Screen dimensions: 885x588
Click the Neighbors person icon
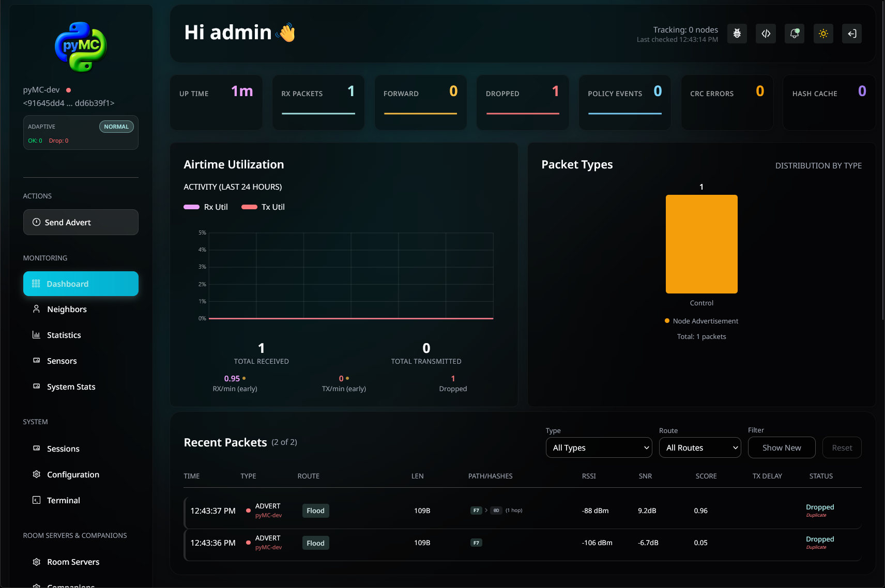pos(36,309)
